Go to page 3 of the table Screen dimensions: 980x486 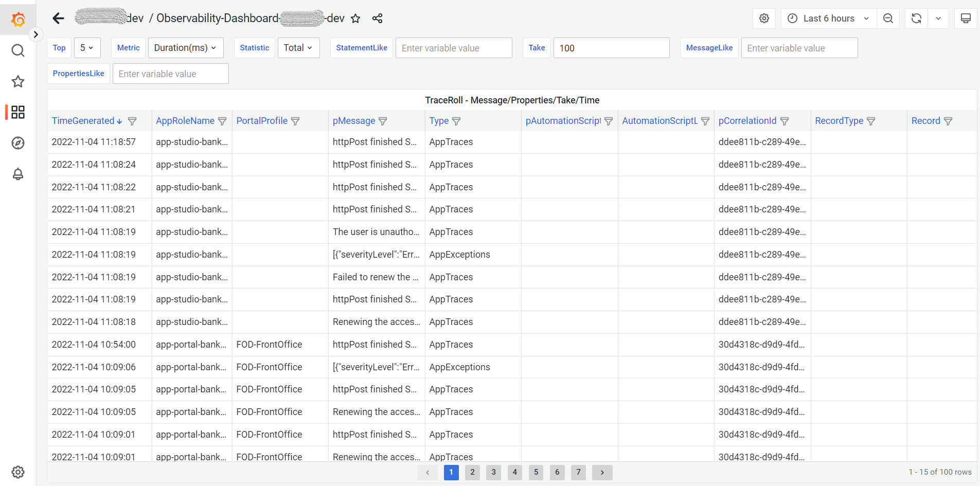(493, 472)
